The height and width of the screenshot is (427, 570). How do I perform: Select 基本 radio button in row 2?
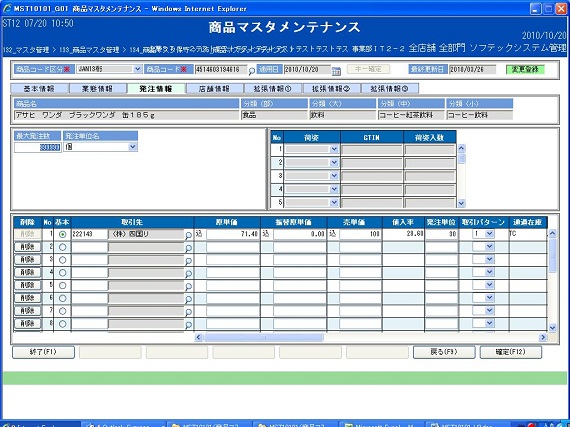63,247
